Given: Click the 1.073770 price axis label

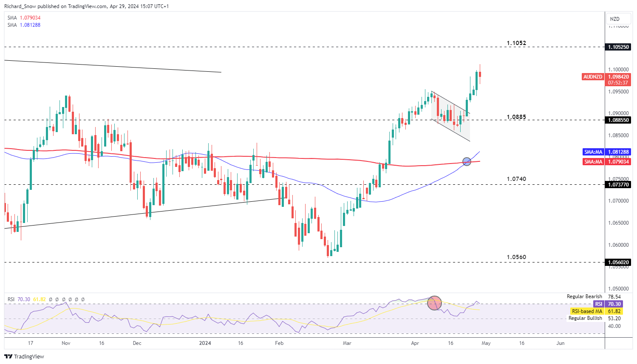Looking at the screenshot, I should tap(618, 184).
